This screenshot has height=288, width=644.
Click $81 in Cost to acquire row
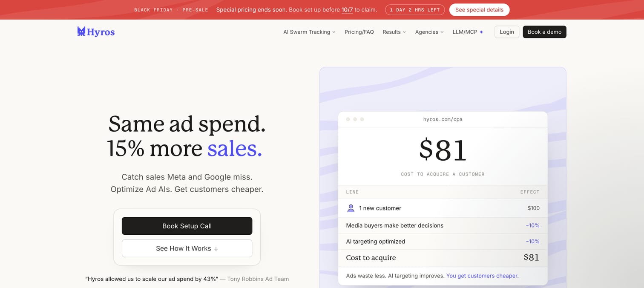(532, 258)
